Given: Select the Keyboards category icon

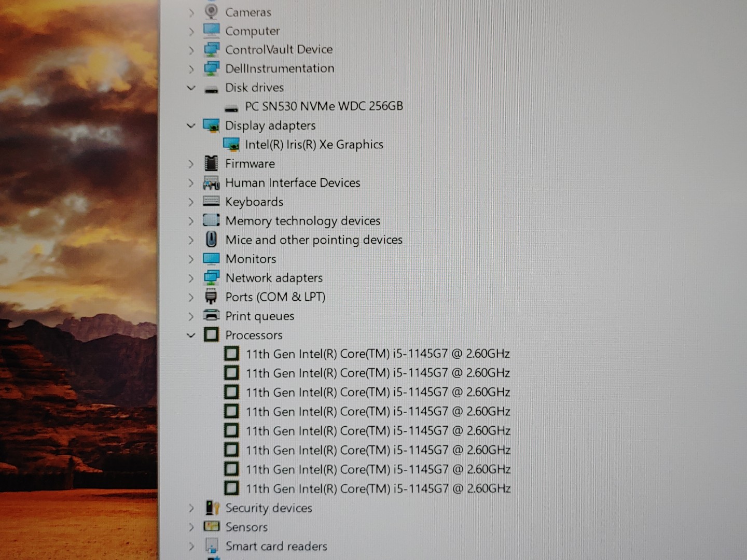Looking at the screenshot, I should (211, 201).
